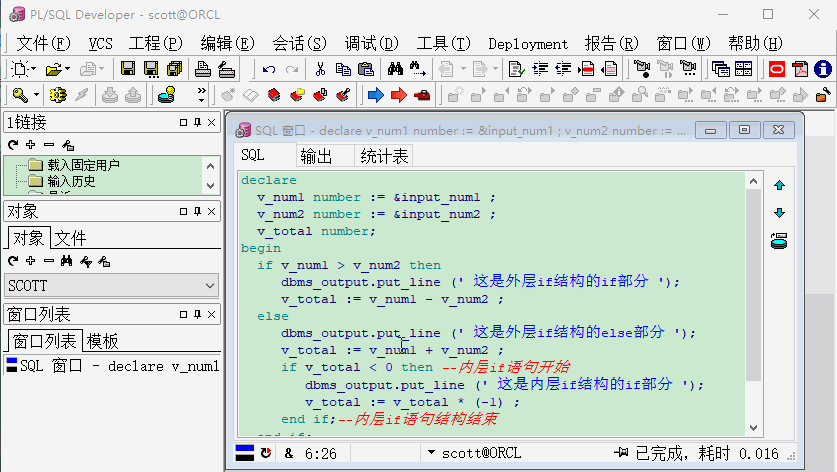Click the PDF manual icon
This screenshot has width=837, height=472.
800,69
